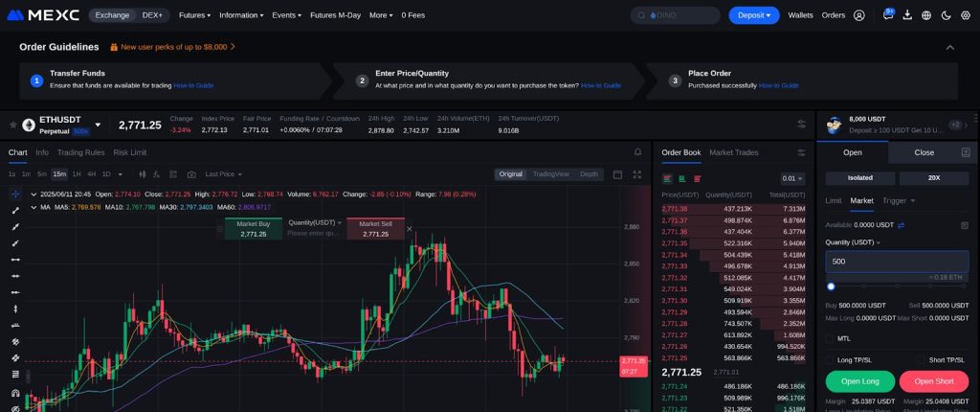Click the transfer funds arrows icon
This screenshot has width=980, height=412.
point(901,224)
